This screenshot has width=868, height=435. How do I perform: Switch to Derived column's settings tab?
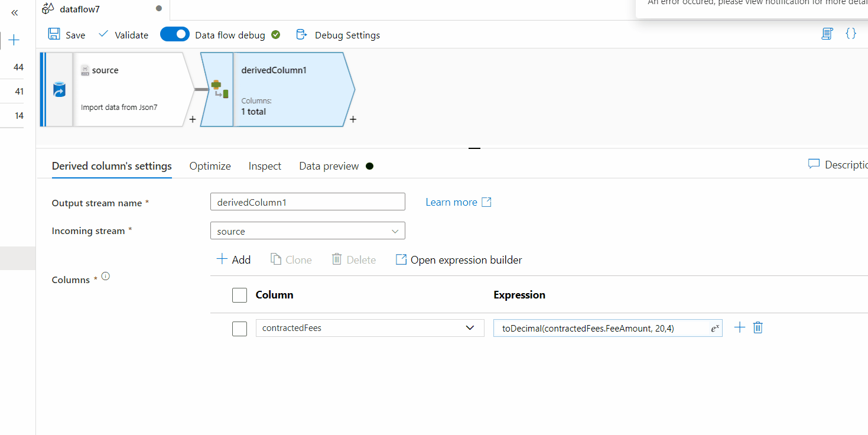(112, 166)
